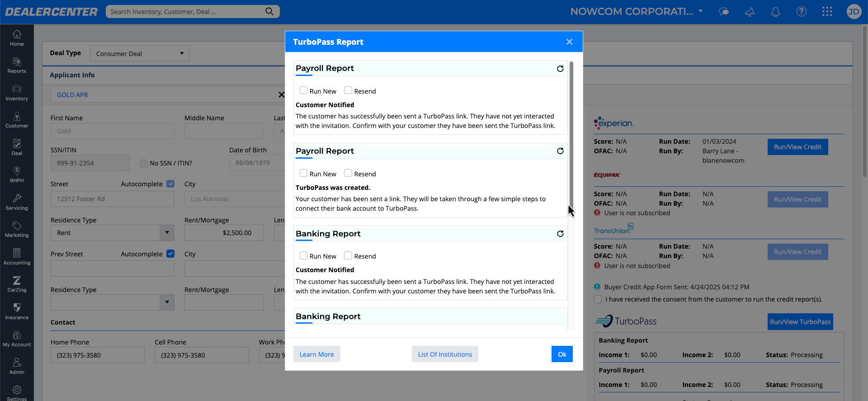Open Servicing section

(x=17, y=202)
